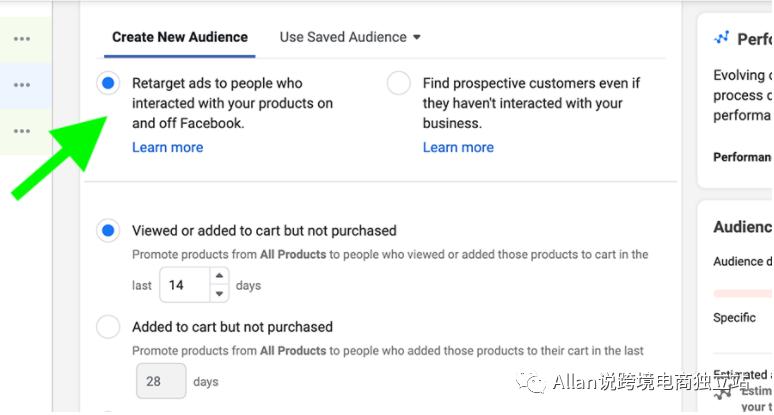Image resolution: width=774 pixels, height=415 pixels.
Task: Expand the Use Saved Audience dropdown
Action: coord(350,37)
